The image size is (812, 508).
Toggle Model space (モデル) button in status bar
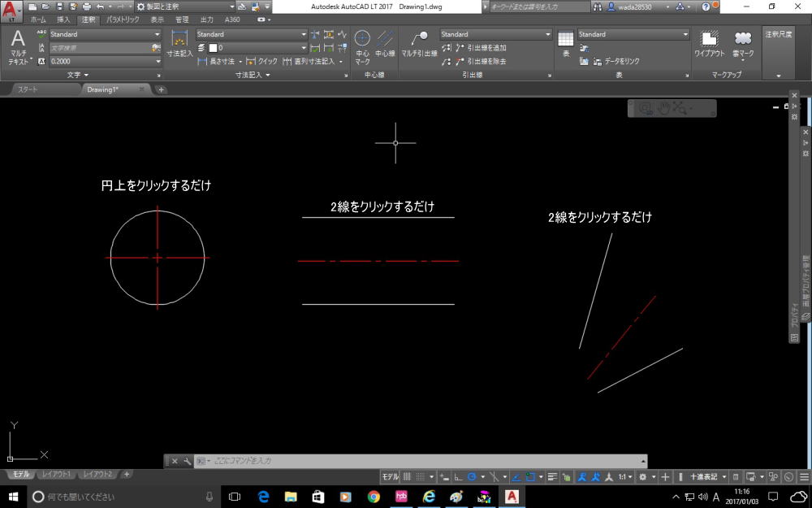390,477
